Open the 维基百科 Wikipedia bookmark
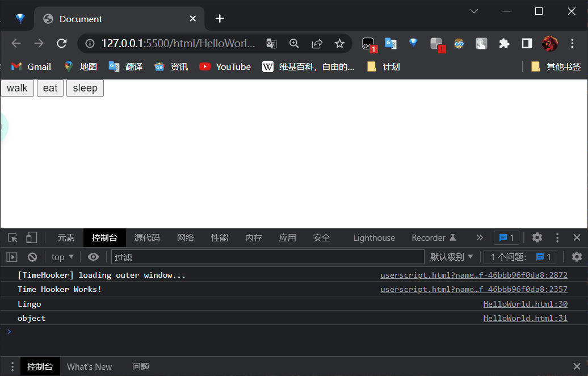 (308, 67)
